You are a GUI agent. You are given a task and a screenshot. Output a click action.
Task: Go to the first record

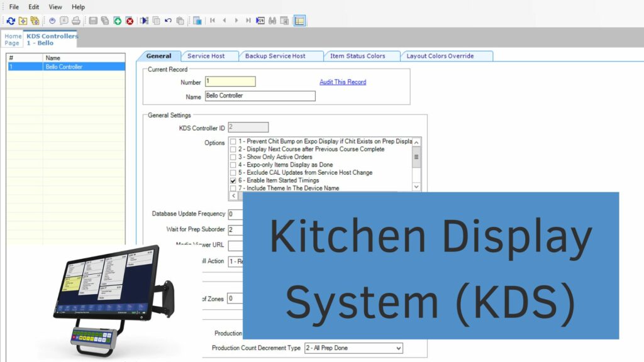point(213,21)
